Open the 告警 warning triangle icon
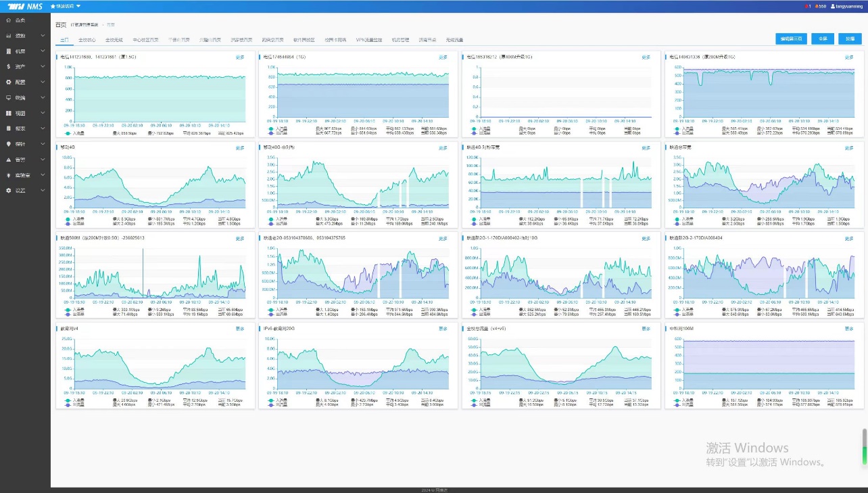Viewport: 868px width, 493px height. pyautogui.click(x=8, y=160)
